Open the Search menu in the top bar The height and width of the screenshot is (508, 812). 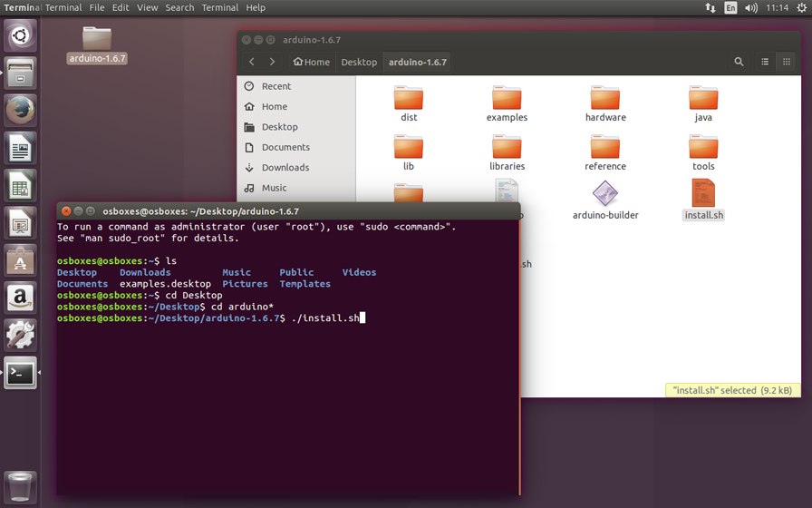[179, 7]
